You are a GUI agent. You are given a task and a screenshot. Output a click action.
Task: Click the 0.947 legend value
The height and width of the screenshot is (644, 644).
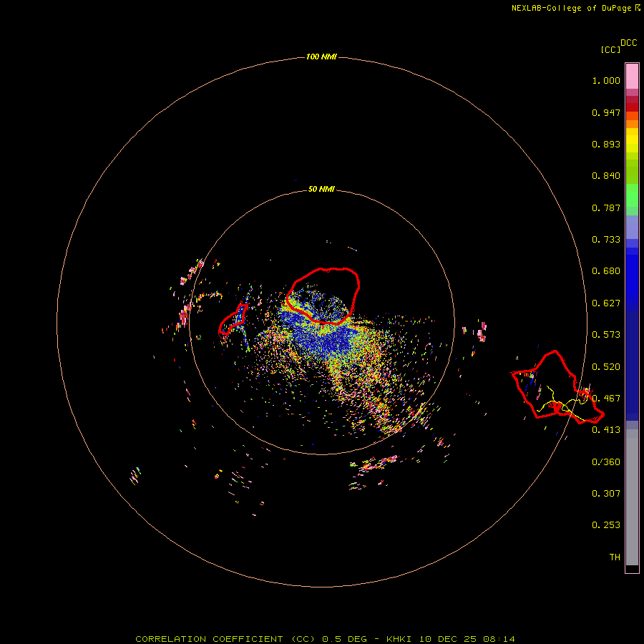click(606, 112)
